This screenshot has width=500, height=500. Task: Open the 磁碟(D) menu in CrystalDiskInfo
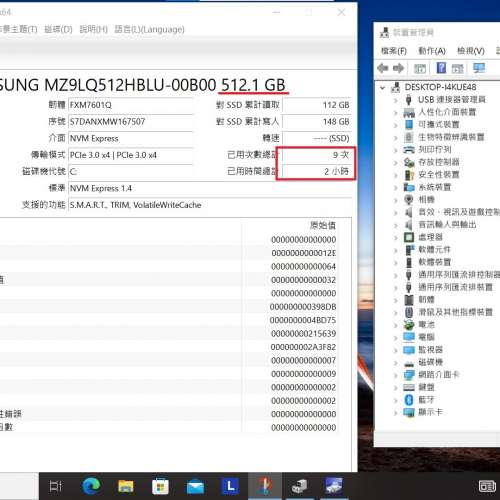coord(58,29)
